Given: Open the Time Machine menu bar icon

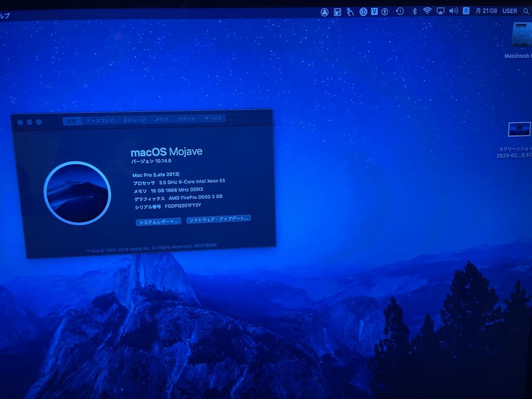Looking at the screenshot, I should click(x=400, y=11).
